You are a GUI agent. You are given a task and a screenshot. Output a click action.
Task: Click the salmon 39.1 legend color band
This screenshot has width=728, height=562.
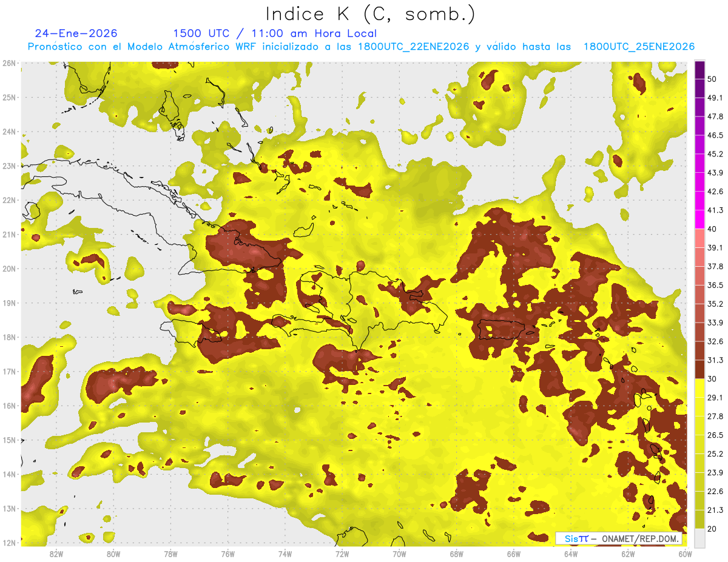(x=699, y=238)
